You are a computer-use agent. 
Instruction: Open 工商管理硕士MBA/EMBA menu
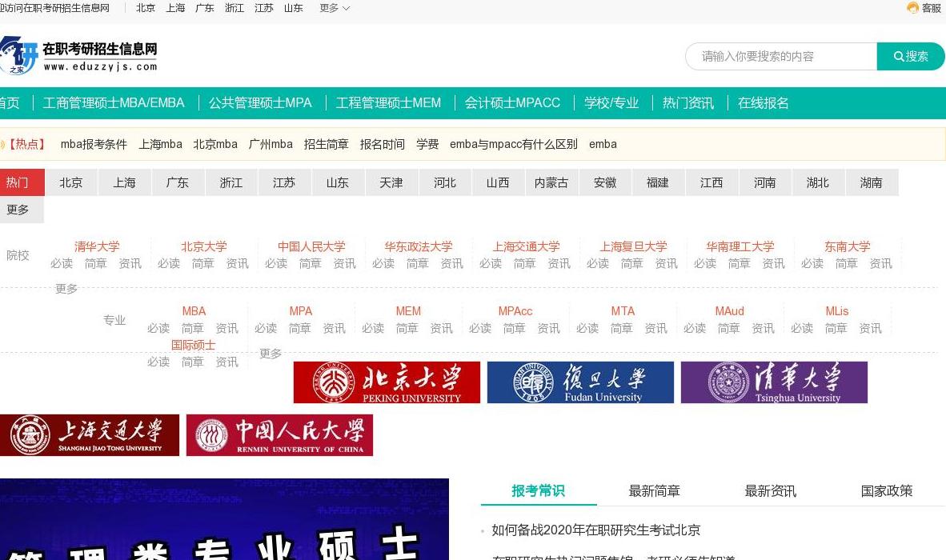click(114, 103)
